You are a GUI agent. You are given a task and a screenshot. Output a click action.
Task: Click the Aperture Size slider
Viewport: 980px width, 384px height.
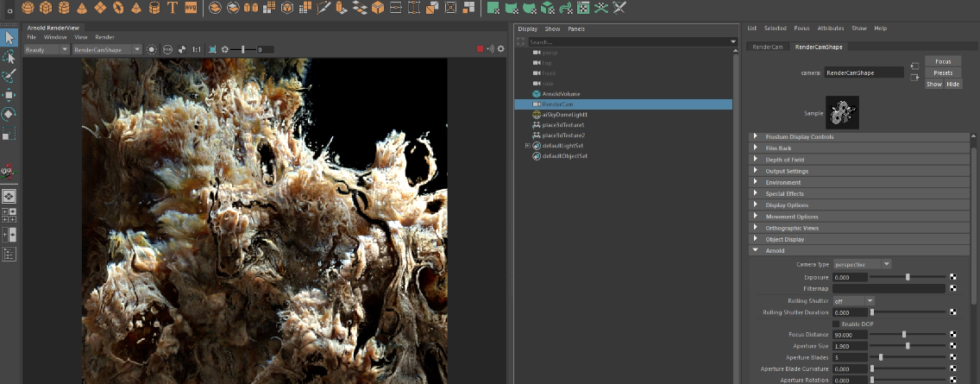[908, 346]
